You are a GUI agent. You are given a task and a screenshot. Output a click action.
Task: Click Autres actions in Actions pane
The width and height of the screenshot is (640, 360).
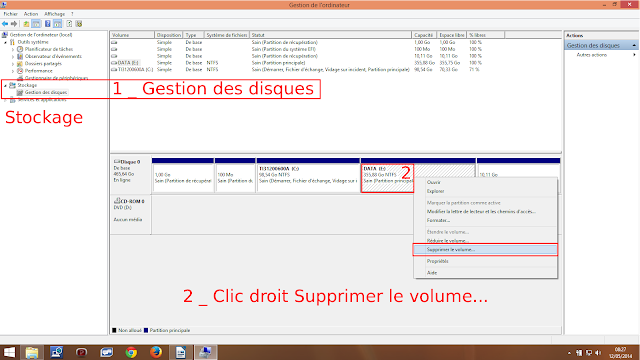tap(591, 55)
